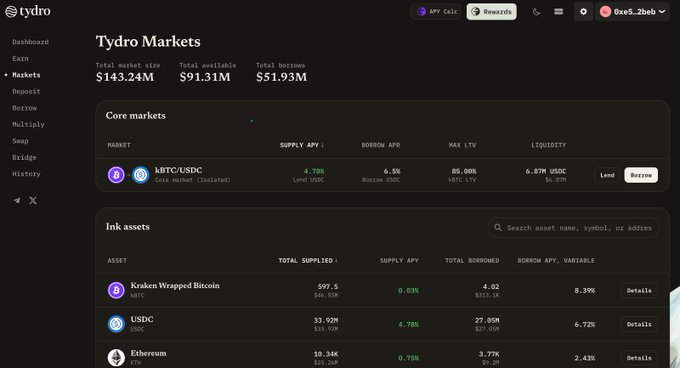Click USDC icon in kBTC/USDC market
This screenshot has width=680, height=368.
click(x=141, y=175)
